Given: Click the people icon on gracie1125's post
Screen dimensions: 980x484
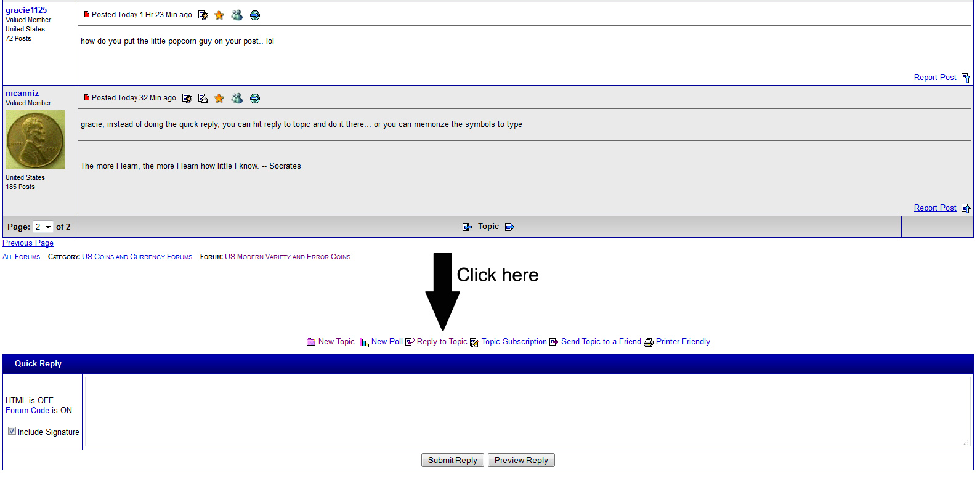Looking at the screenshot, I should click(237, 15).
